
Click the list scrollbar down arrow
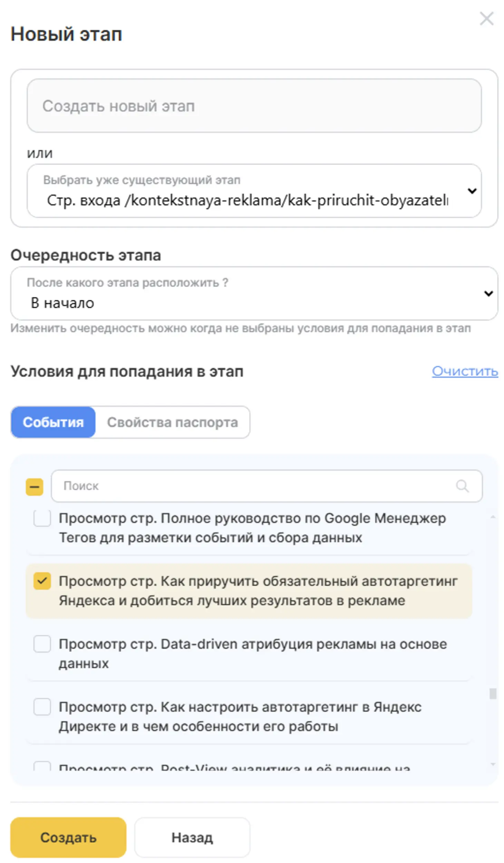point(493,765)
